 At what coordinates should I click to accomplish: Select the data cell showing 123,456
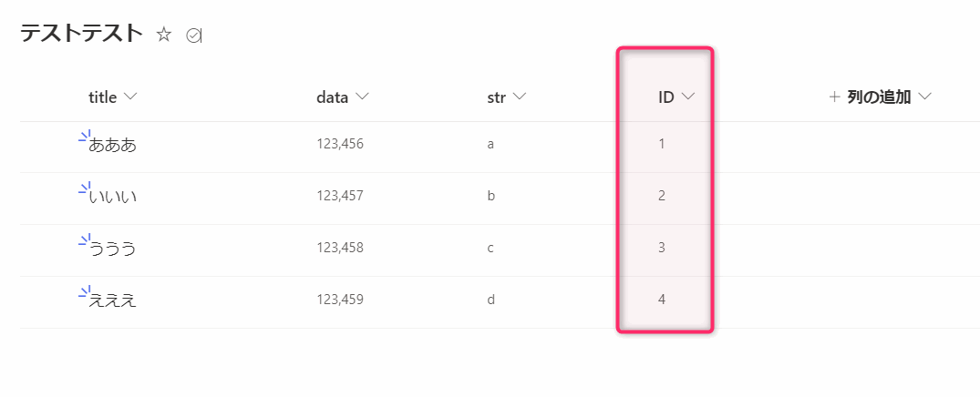point(340,144)
